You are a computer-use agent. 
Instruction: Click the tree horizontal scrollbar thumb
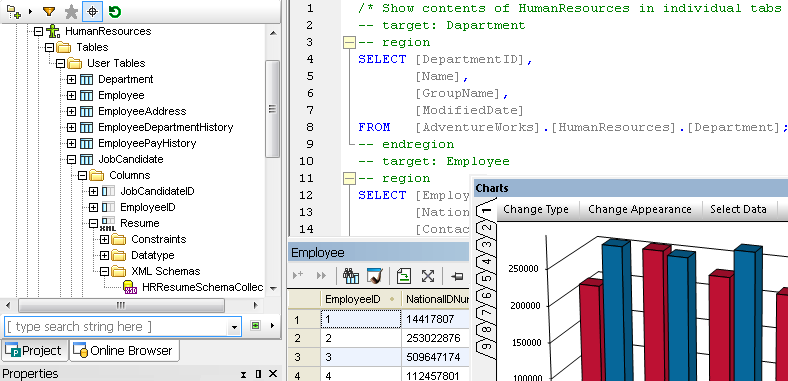point(121,305)
